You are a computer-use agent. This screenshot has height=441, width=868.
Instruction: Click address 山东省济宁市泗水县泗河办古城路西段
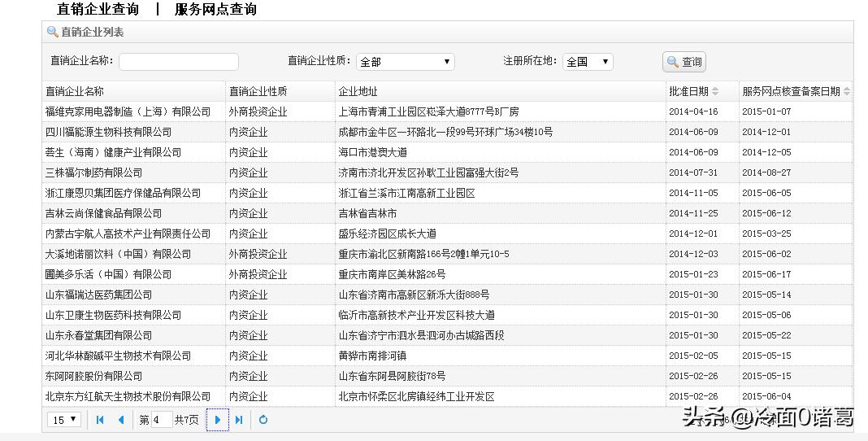(x=421, y=335)
